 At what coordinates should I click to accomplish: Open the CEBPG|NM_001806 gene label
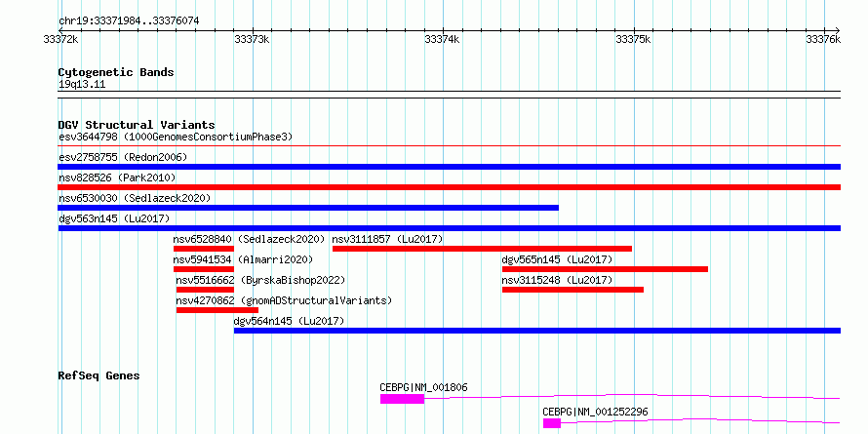pyautogui.click(x=423, y=387)
